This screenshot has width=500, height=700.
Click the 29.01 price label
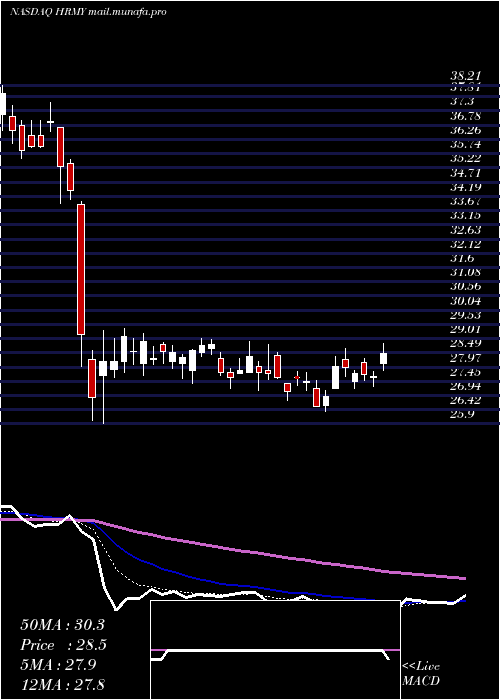point(465,329)
